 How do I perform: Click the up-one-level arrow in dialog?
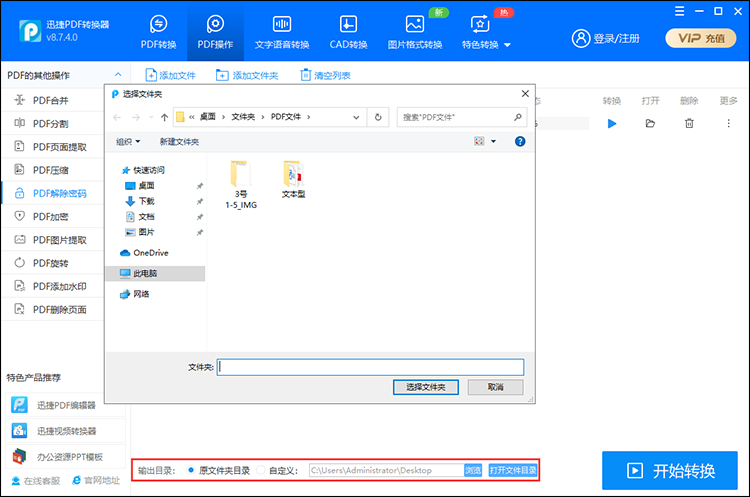(x=165, y=117)
